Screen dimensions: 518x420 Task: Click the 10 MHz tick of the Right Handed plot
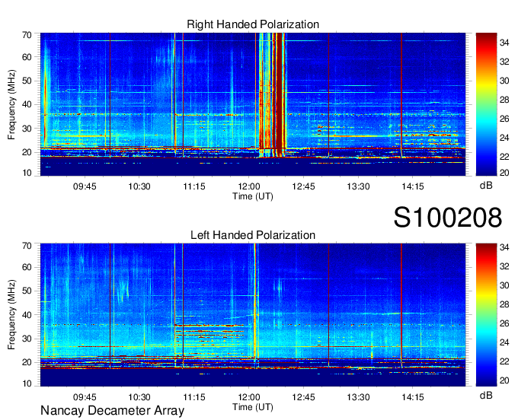pos(27,173)
